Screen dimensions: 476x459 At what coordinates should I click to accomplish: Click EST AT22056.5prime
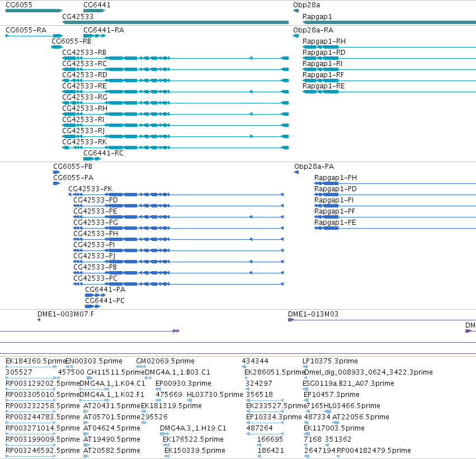pos(361,417)
